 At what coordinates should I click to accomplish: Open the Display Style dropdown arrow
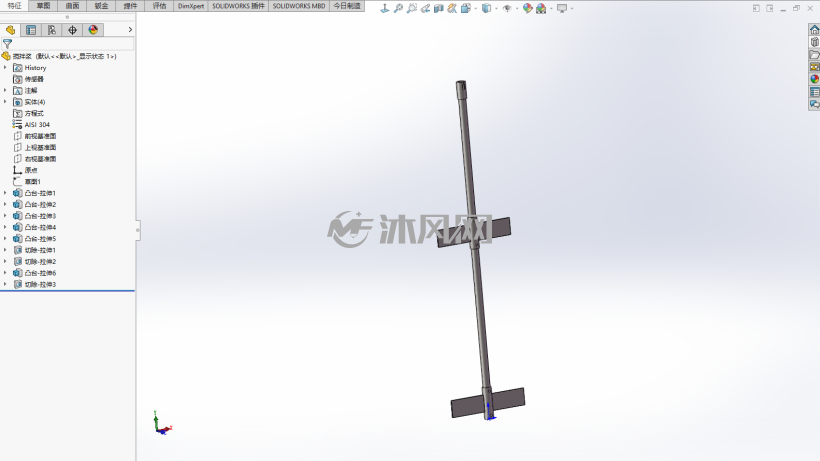pos(495,8)
